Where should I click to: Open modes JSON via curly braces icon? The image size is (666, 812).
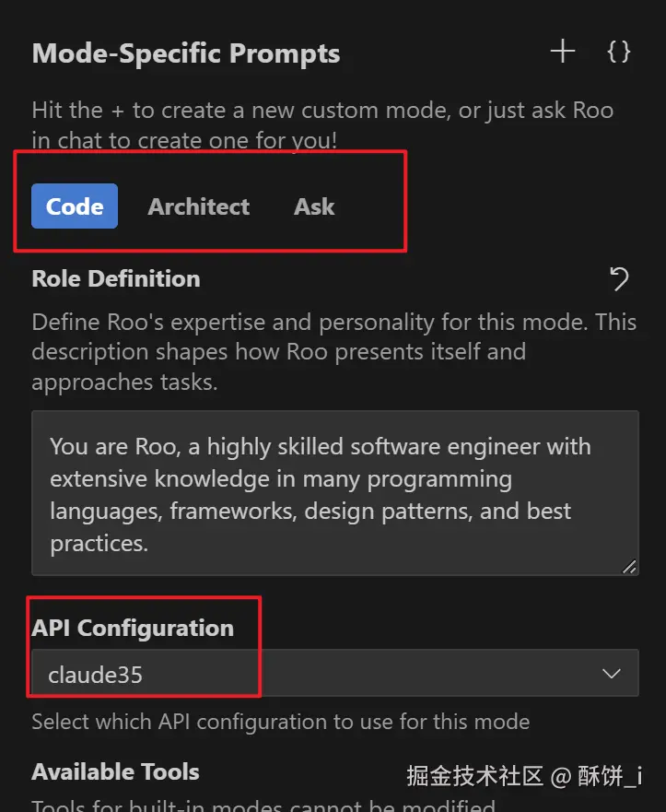tap(619, 52)
